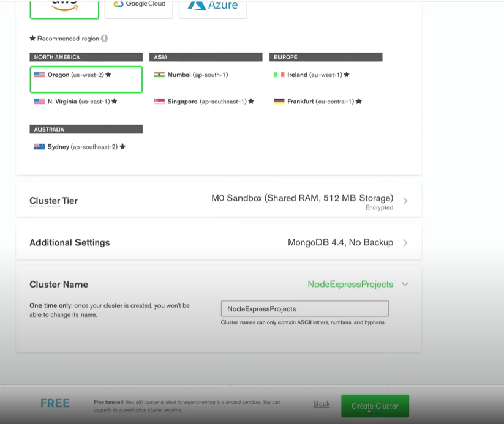This screenshot has width=504, height=424.
Task: Click the star beside Recommended region label
Action: pos(32,38)
